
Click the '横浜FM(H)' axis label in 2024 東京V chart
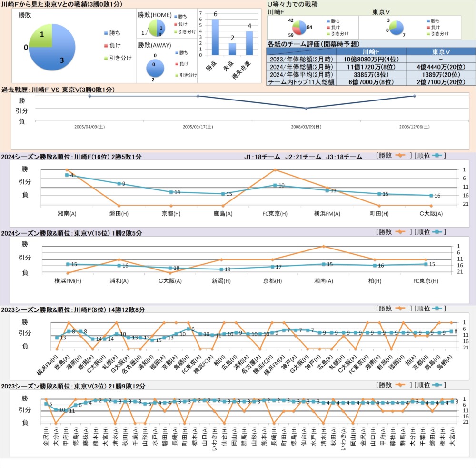[68, 281]
